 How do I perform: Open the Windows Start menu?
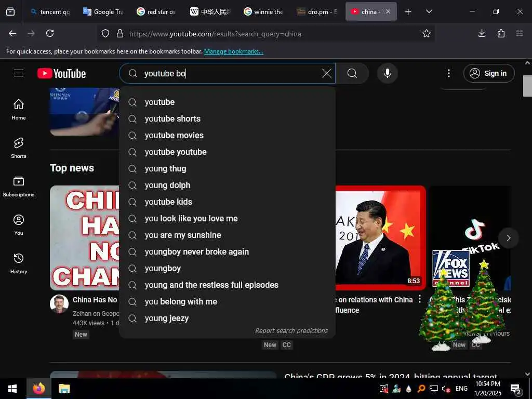click(x=13, y=389)
